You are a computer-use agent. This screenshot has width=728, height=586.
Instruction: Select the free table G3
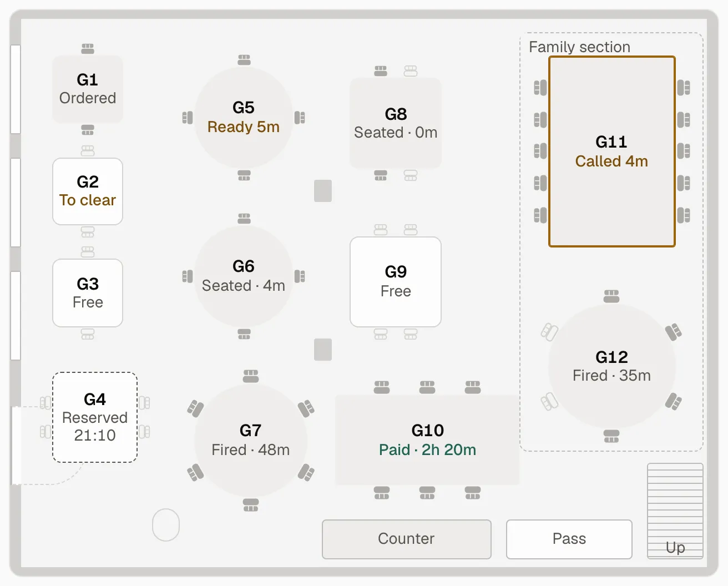88,293
